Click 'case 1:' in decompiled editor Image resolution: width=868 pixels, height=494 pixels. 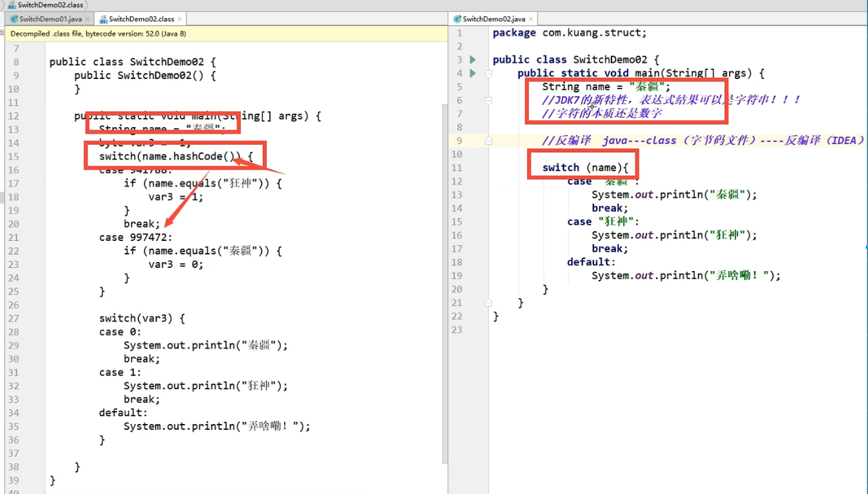point(120,373)
